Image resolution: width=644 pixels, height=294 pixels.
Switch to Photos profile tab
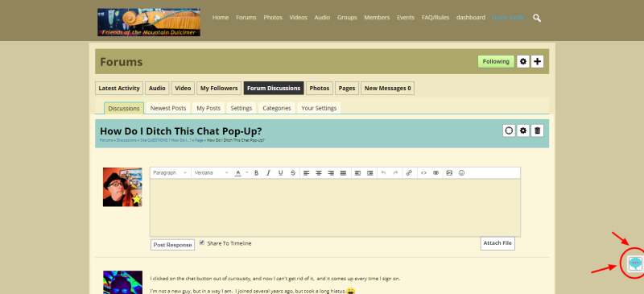(320, 88)
